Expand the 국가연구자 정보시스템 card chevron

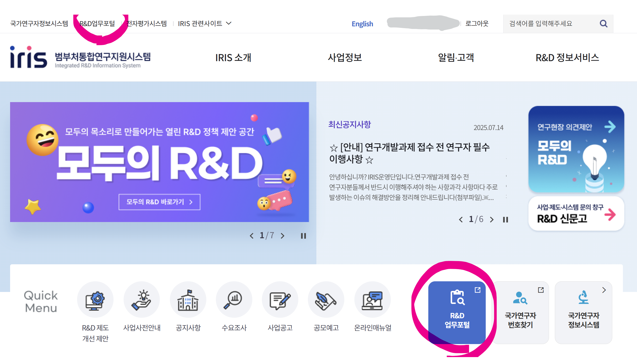(604, 290)
